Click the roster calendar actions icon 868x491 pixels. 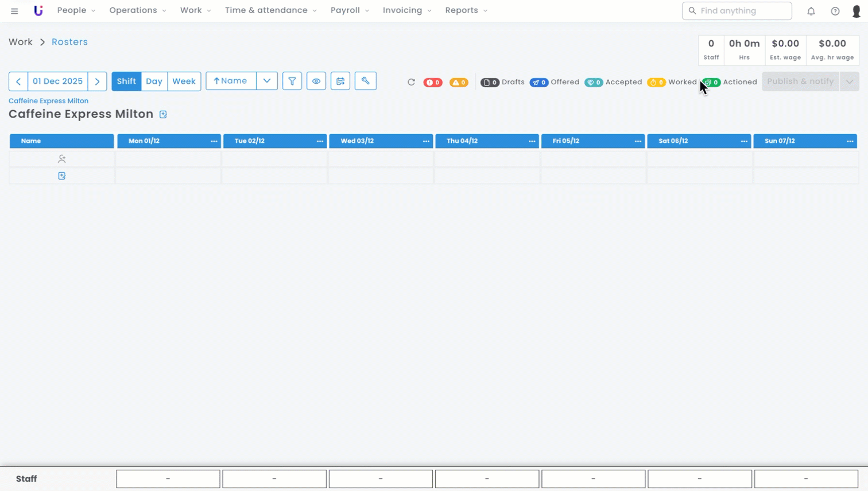point(340,81)
